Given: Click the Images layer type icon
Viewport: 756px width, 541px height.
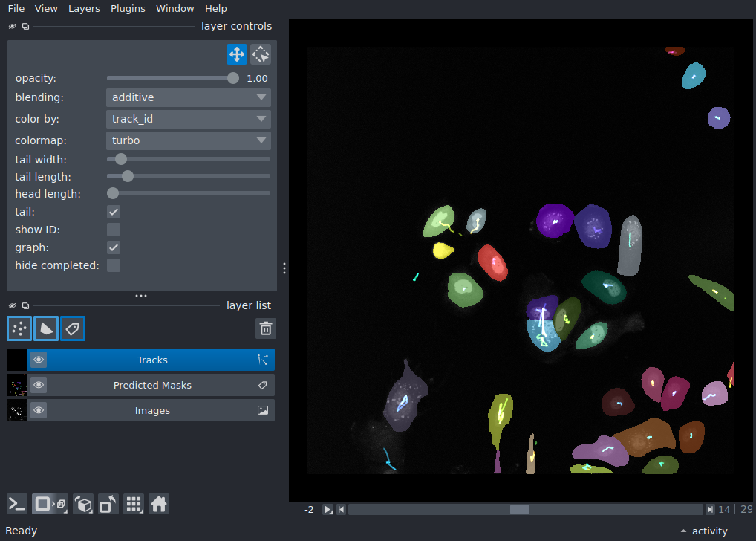Looking at the screenshot, I should pos(263,410).
